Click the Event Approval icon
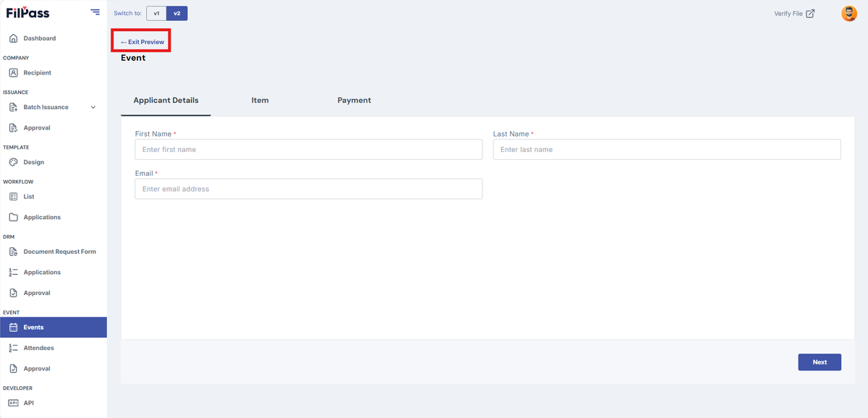The image size is (868, 418). (x=14, y=369)
